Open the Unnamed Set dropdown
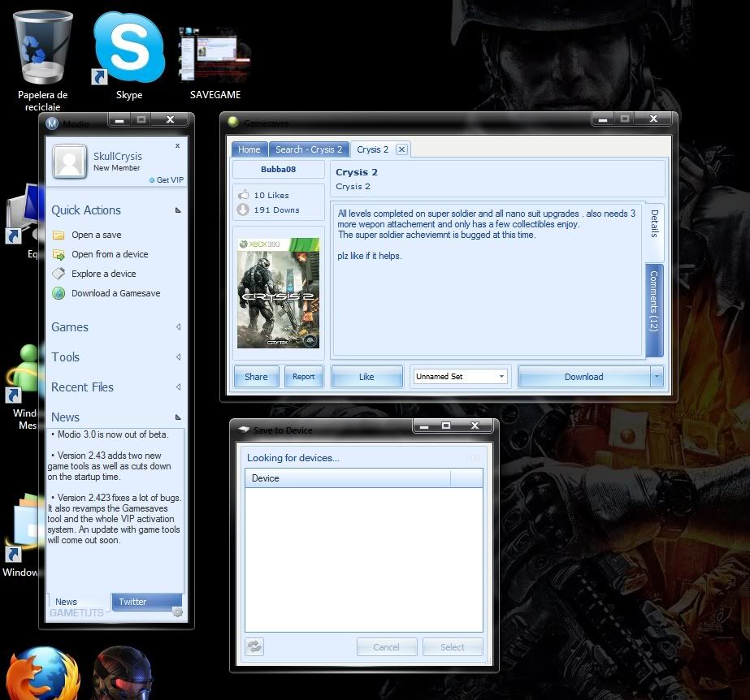Viewport: 750px width, 700px height. point(501,376)
